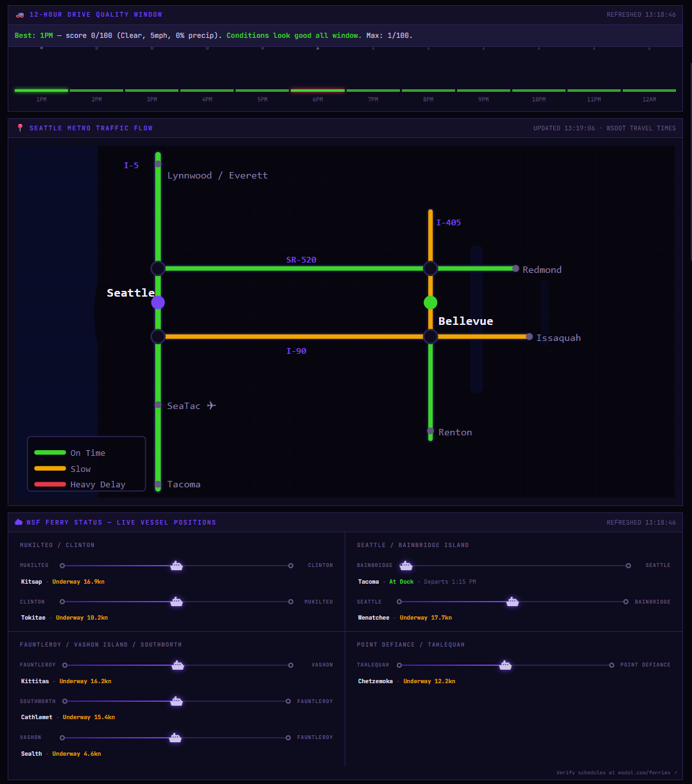Click the ferry icon in WSF Ferry Status header
Viewport: 692px width, 784px height.
19,523
